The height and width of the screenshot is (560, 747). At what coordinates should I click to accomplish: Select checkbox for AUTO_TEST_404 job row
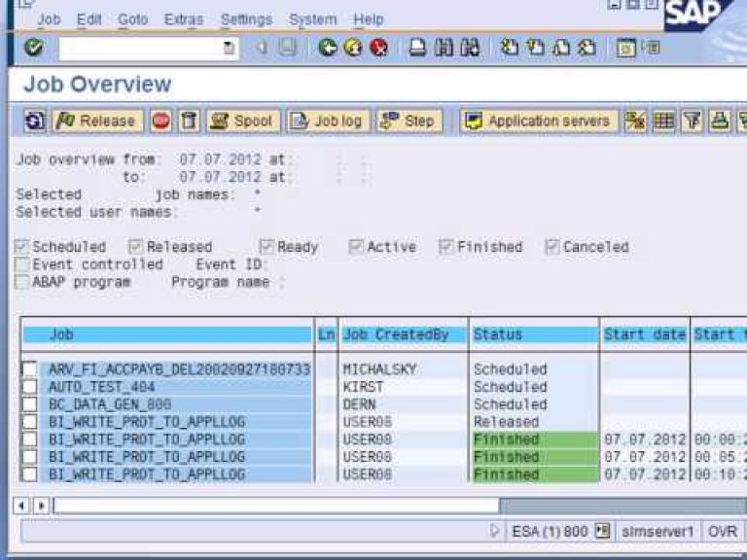[29, 387]
